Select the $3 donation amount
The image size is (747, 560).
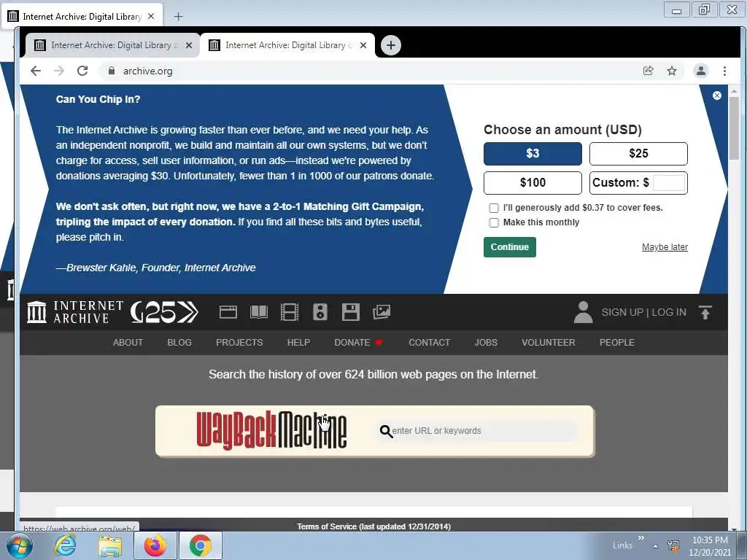tap(533, 154)
